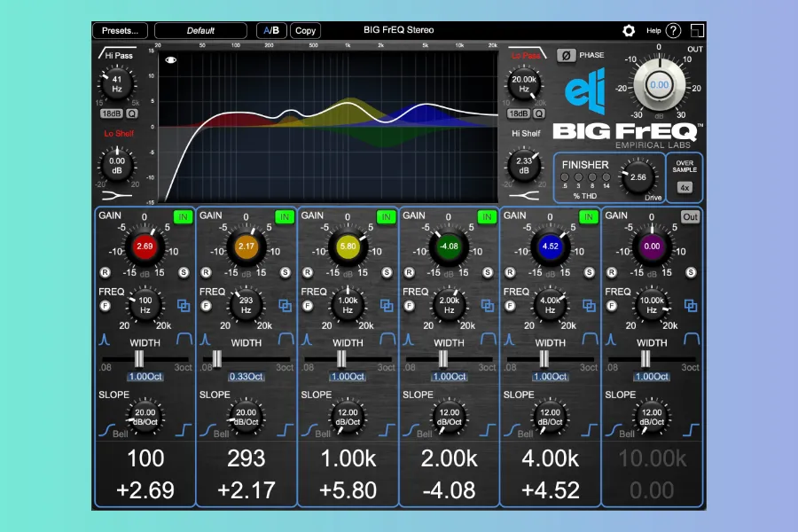Viewport: 798px width, 532px height.
Task: Click the phase invert Ø button
Action: pos(565,55)
